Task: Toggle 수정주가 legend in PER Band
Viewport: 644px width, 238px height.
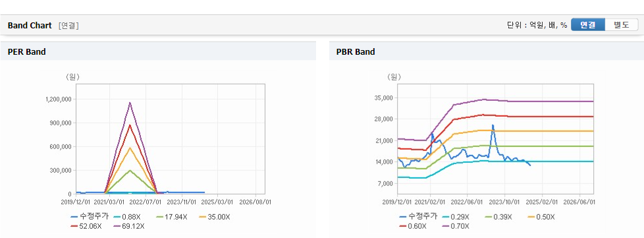Action: click(x=89, y=217)
